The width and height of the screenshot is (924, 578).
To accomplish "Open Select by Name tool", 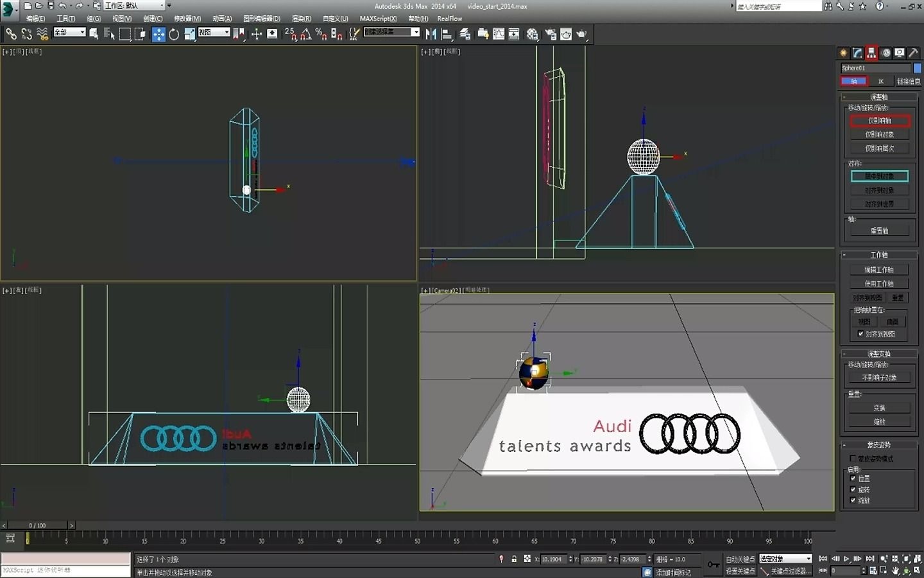I will (109, 34).
